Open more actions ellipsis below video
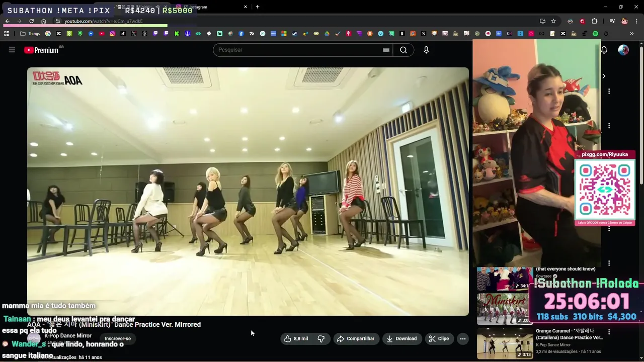This screenshot has height=362, width=644. (463, 339)
